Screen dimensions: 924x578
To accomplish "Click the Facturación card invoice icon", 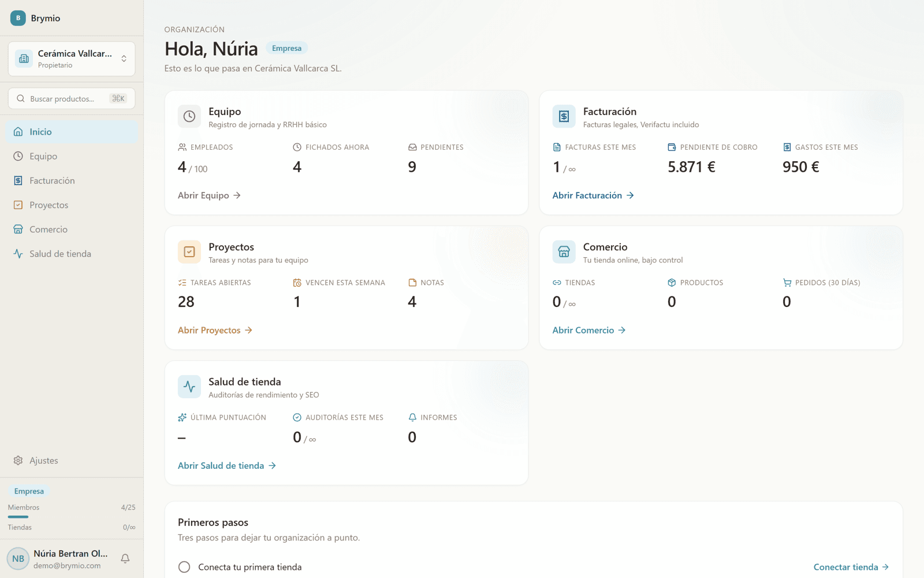I will point(564,116).
